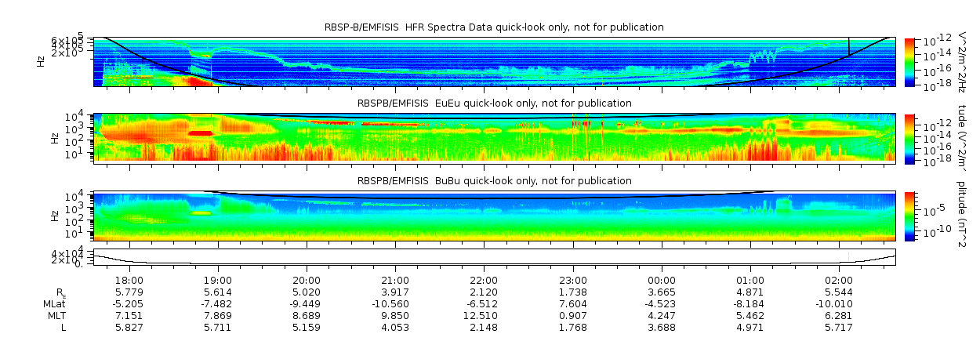
Task: Select the 18:00 time axis label
Action: (x=129, y=280)
